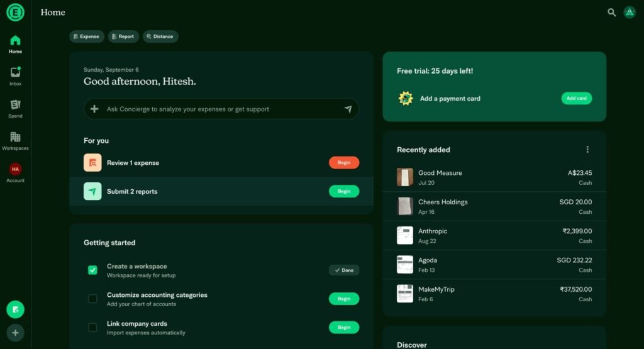Click the plus attach icon in Concierge box

(x=94, y=109)
